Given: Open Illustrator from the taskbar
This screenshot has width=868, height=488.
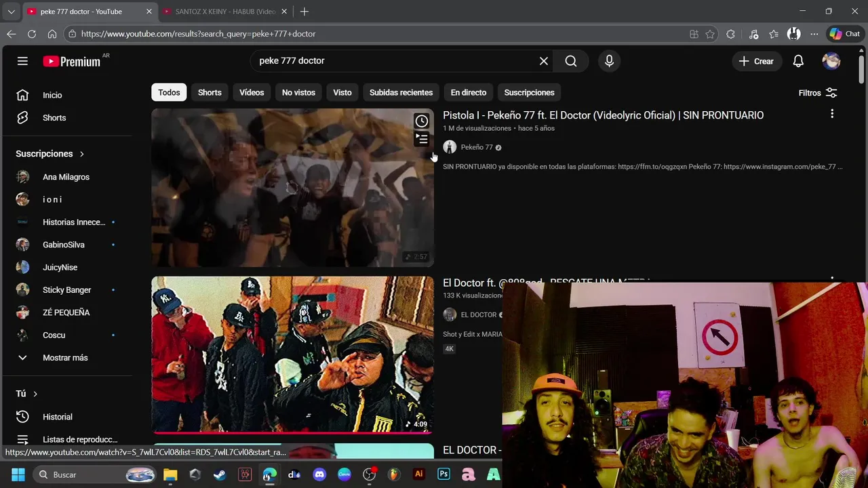Looking at the screenshot, I should 419,474.
